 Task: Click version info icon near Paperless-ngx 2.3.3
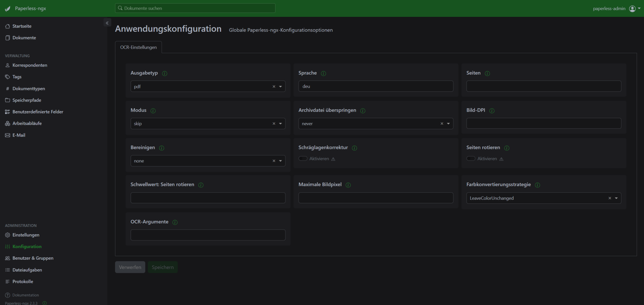point(45,303)
